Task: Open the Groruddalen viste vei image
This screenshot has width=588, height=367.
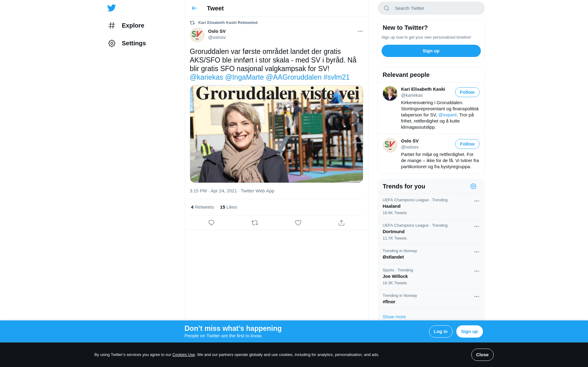Action: click(x=277, y=134)
